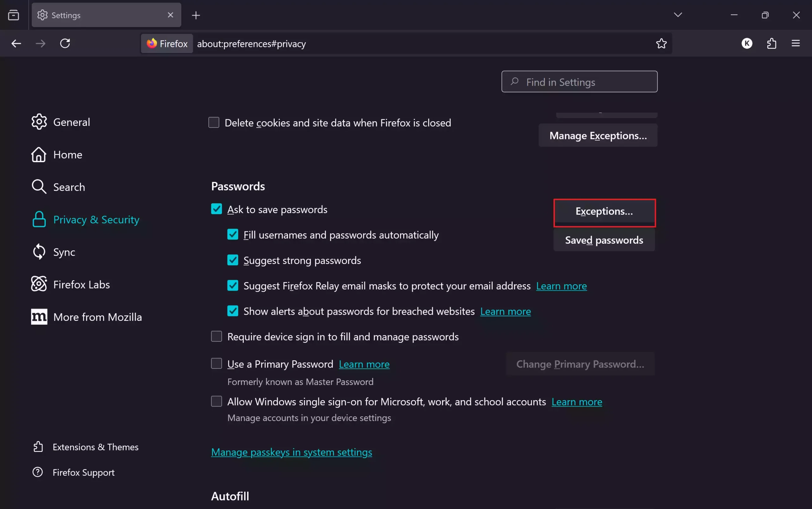Click the Firefox Labs flask icon
The width and height of the screenshot is (812, 509).
point(39,284)
